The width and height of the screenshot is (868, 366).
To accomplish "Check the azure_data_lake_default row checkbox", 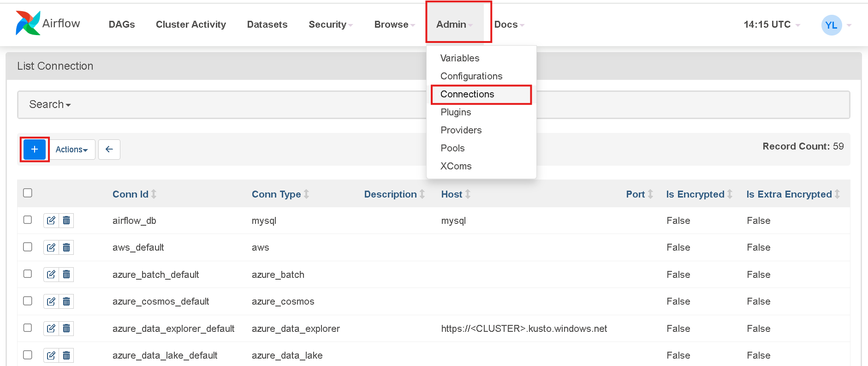I will coord(28,355).
